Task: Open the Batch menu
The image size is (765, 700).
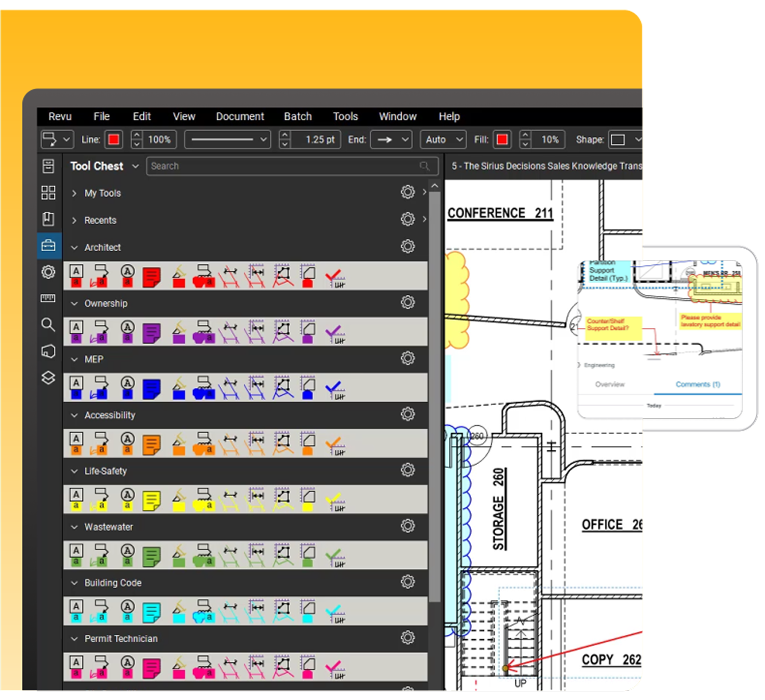Action: click(x=298, y=117)
